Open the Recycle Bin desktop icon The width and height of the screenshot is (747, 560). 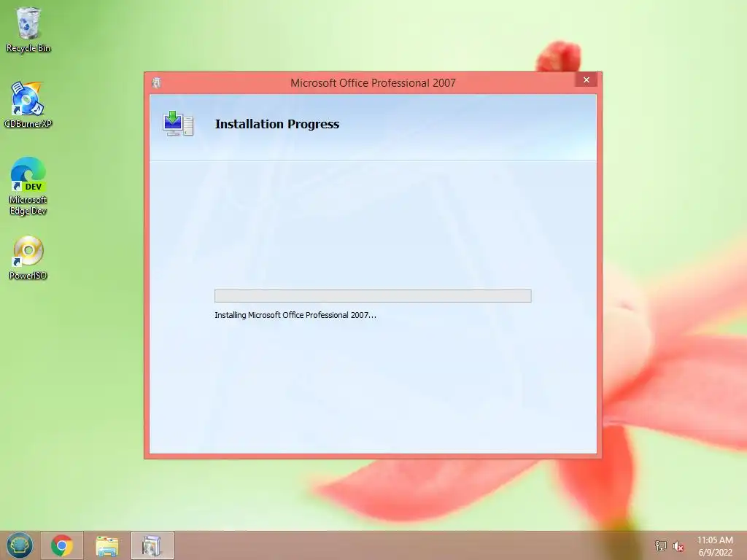coord(28,29)
